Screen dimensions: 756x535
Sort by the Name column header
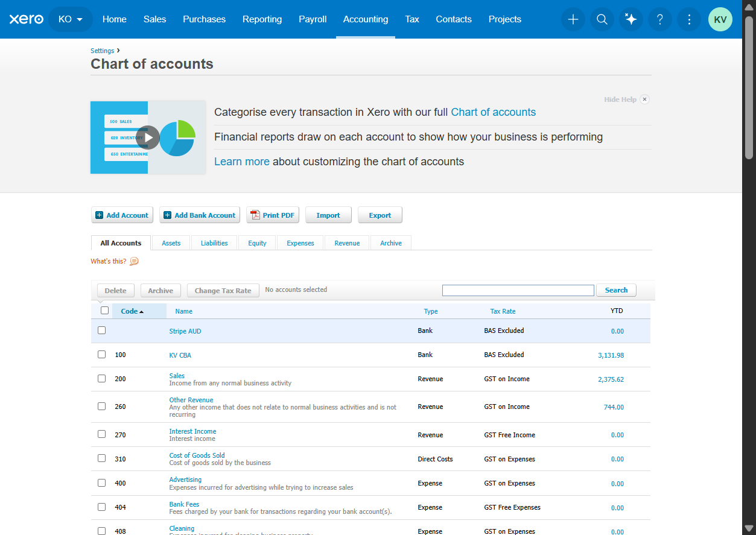(x=184, y=311)
